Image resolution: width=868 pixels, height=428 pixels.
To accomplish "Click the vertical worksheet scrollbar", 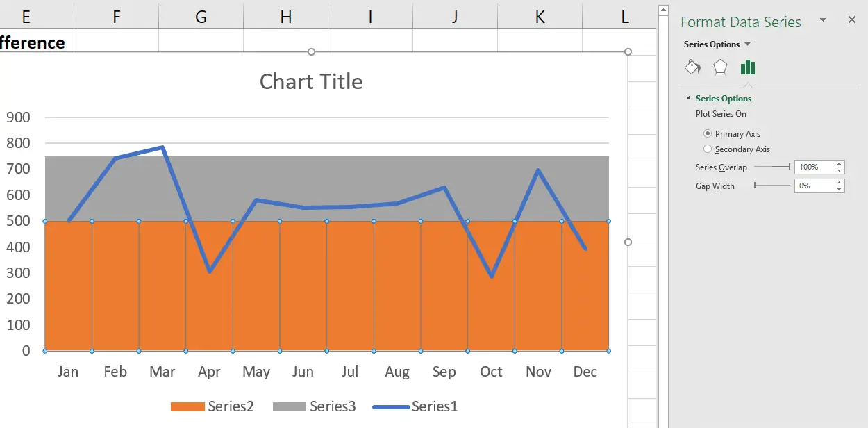I will 663,208.
